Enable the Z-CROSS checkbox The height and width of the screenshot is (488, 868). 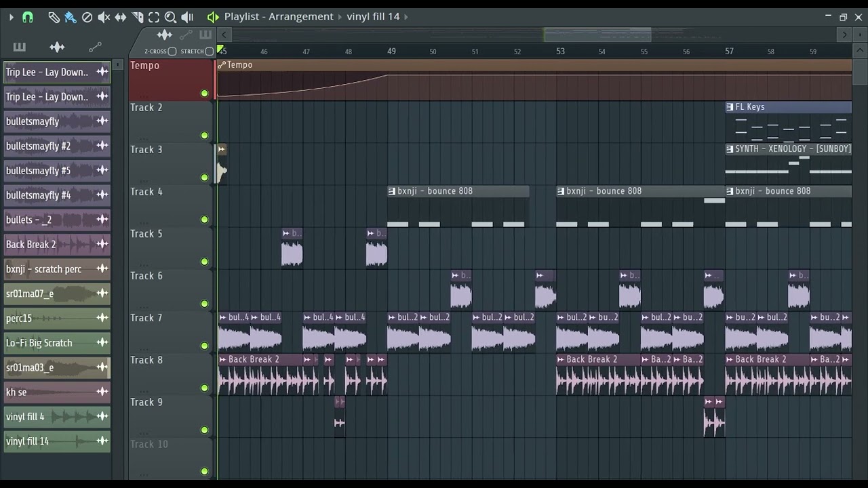click(x=172, y=52)
